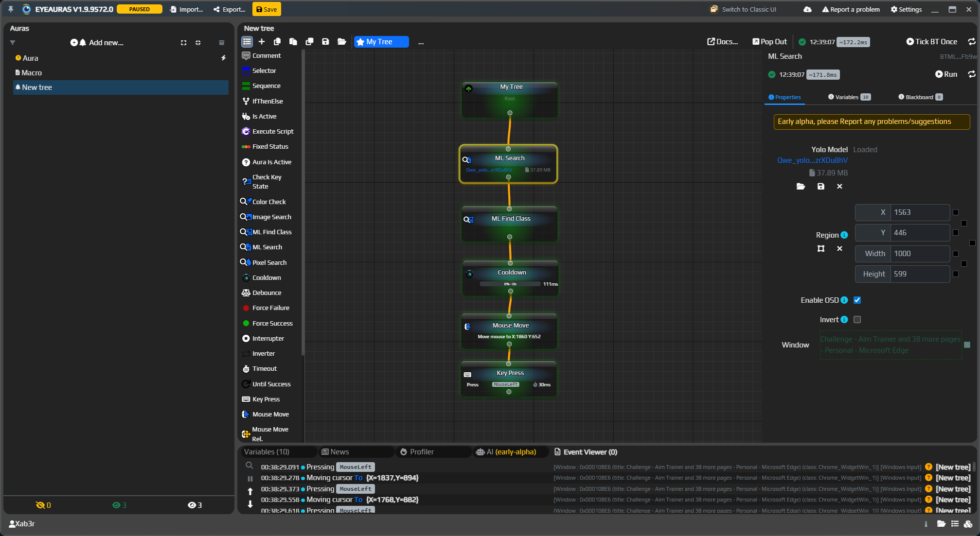Click the Run button for ML Search
The image size is (980, 536).
click(946, 74)
